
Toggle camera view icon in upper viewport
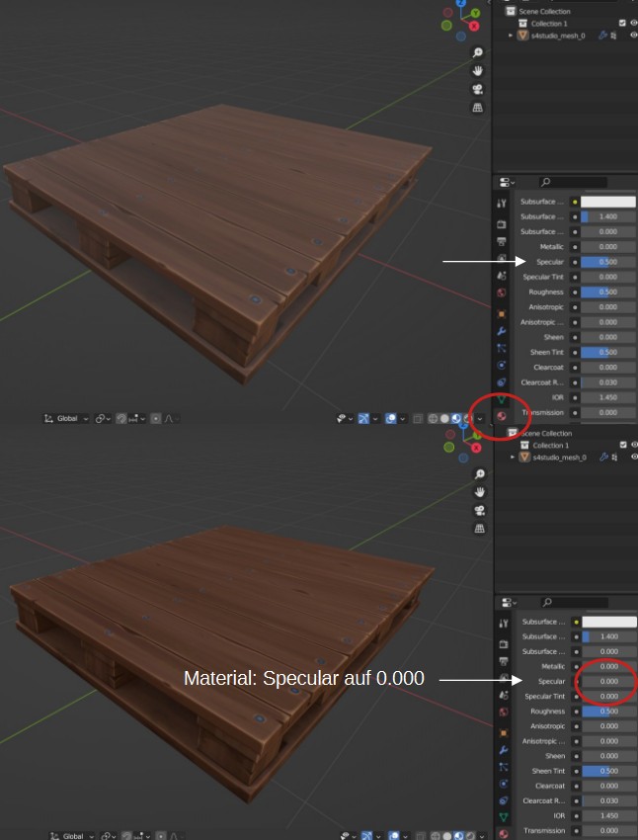point(477,89)
